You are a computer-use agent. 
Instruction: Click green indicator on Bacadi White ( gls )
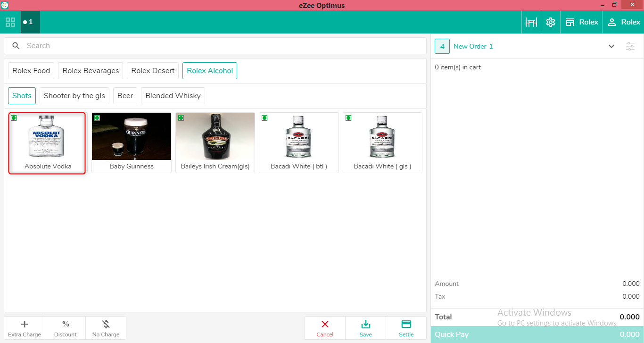pos(348,118)
